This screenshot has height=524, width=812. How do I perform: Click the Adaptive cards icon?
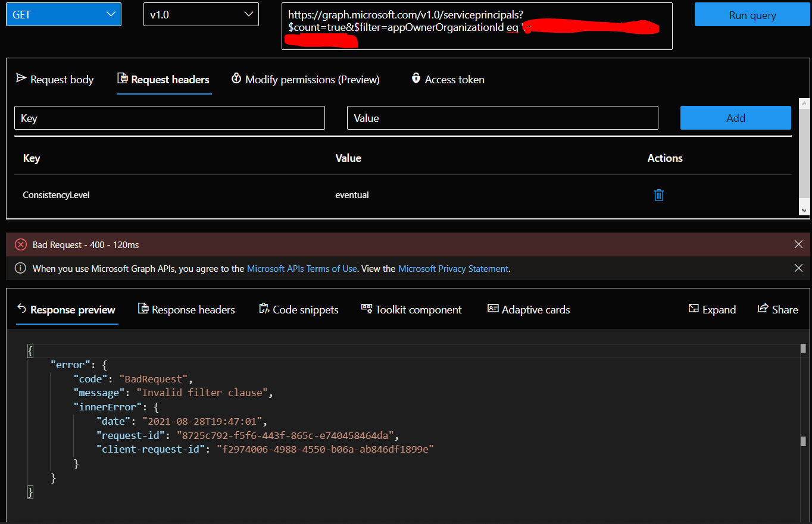(492, 309)
